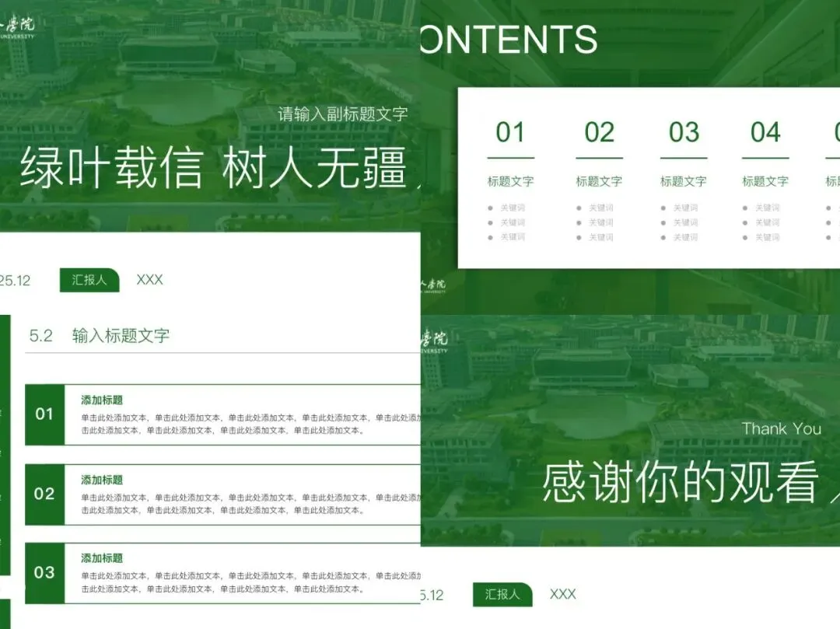Select the XXX name on the thank-you slide
The image size is (840, 629).
(x=563, y=594)
